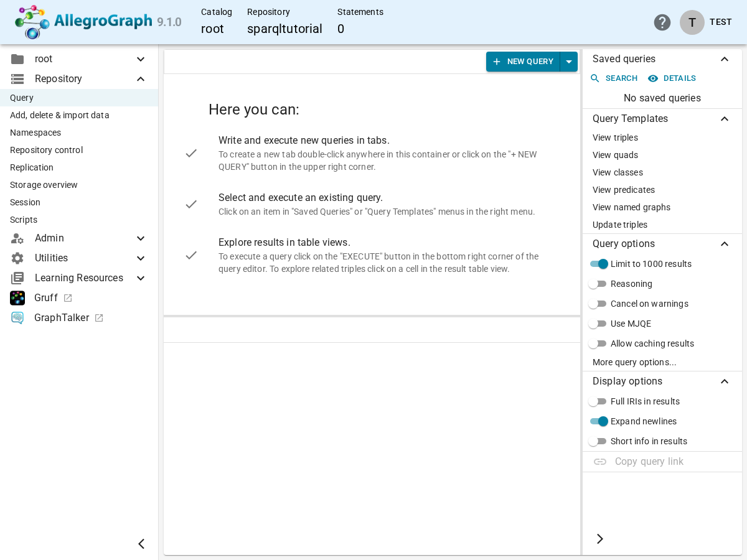Expand Learning Resources chevron
This screenshot has height=560, width=747.
coord(141,278)
